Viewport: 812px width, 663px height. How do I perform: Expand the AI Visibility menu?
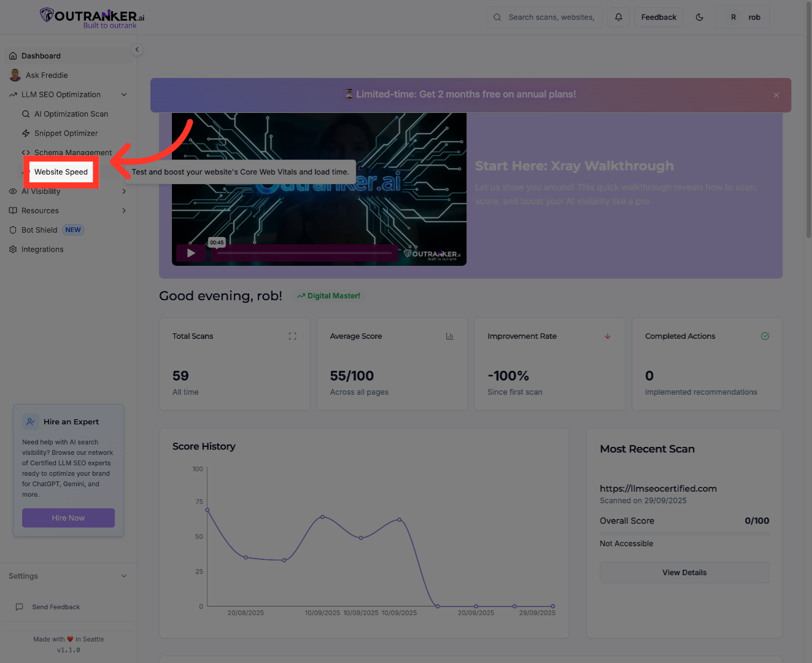tap(124, 192)
